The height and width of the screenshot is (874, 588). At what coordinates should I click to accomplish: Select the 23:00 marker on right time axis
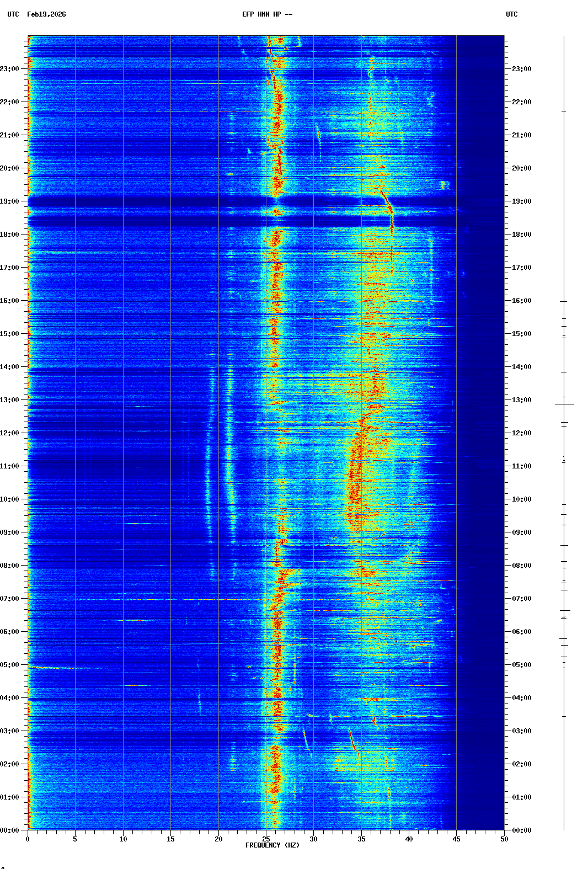pyautogui.click(x=521, y=69)
